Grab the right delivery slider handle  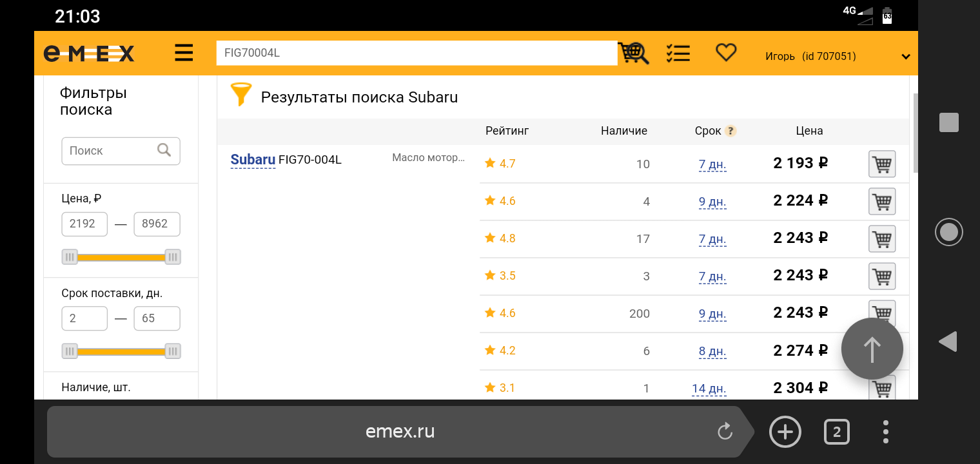point(172,351)
